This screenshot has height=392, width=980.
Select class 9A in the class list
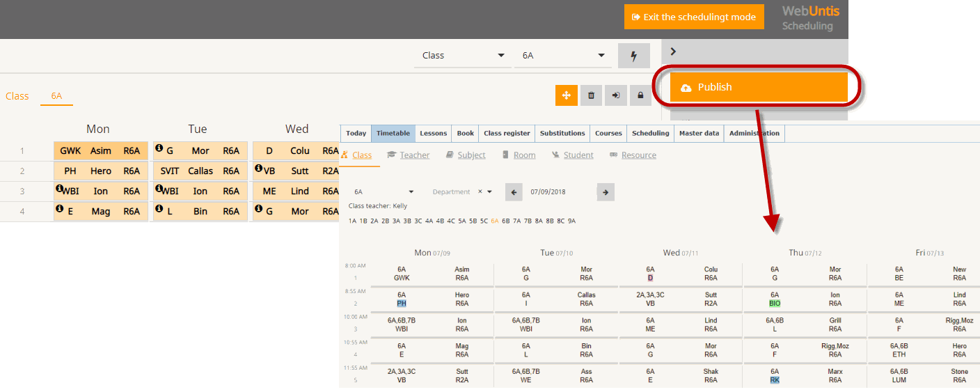tap(571, 221)
